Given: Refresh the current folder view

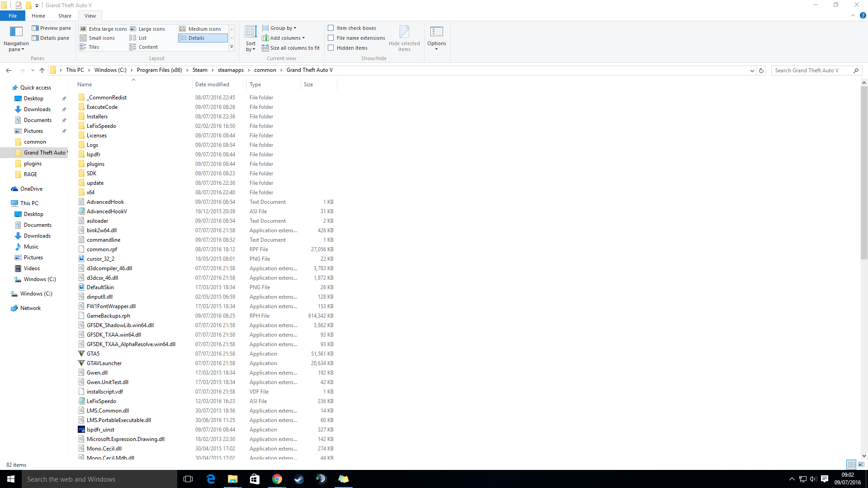Looking at the screenshot, I should pyautogui.click(x=761, y=70).
